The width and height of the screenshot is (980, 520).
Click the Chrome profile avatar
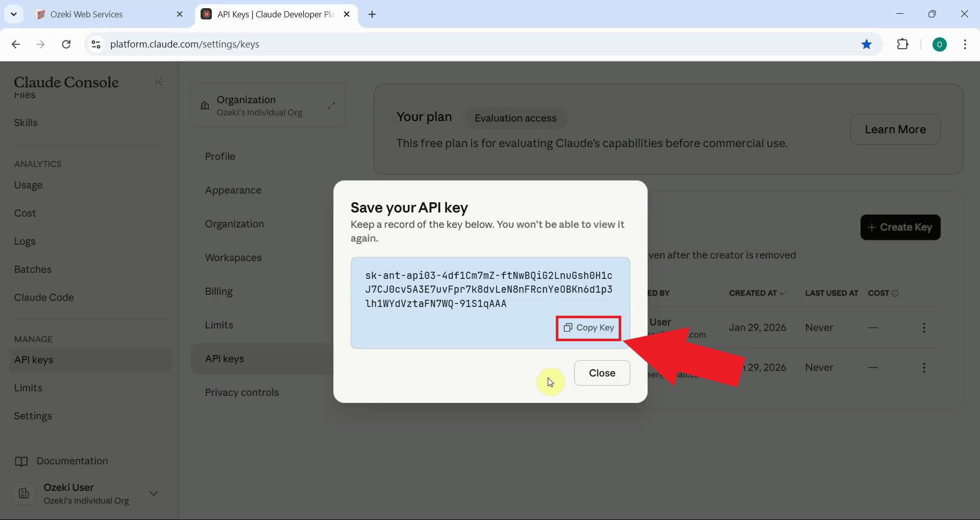coord(940,44)
